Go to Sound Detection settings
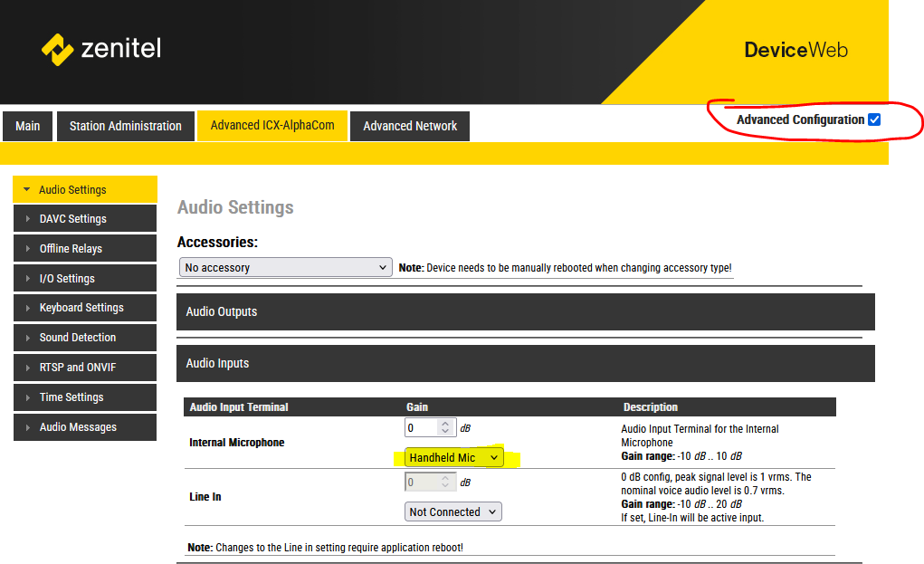924x564 pixels. click(84, 338)
